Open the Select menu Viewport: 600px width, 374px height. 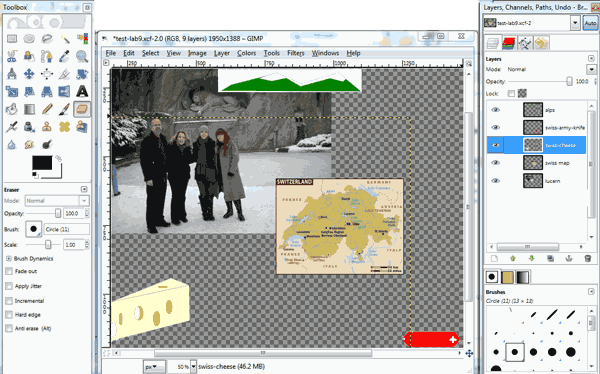coord(150,53)
